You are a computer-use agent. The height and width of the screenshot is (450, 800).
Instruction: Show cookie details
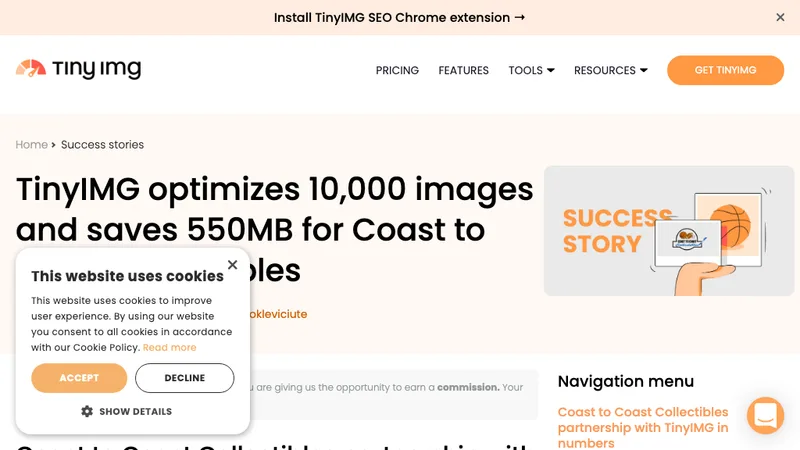click(127, 411)
